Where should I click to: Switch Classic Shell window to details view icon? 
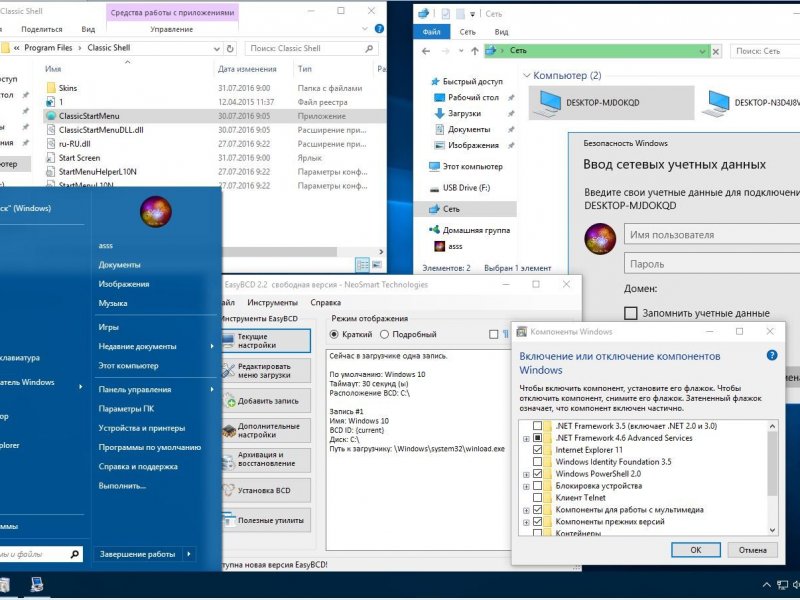click(x=362, y=264)
